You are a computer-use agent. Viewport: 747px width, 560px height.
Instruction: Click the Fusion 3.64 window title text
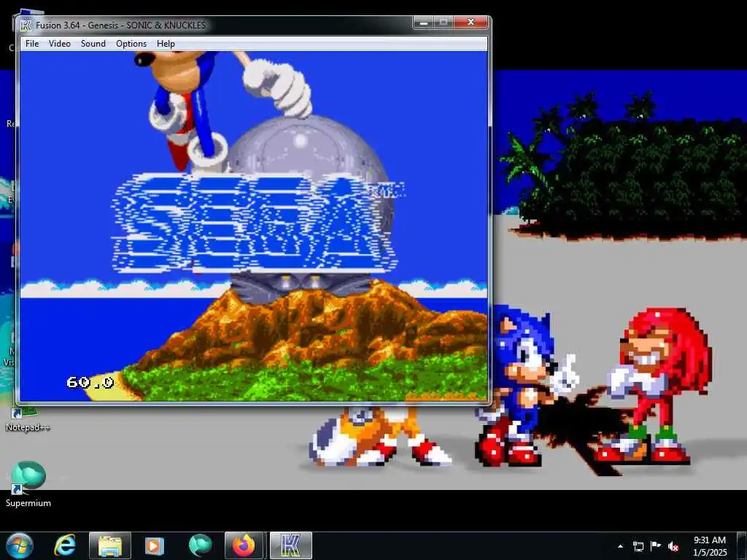pyautogui.click(x=120, y=26)
